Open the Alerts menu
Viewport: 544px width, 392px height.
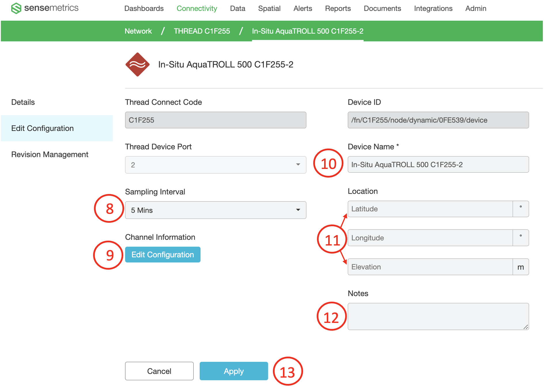(303, 8)
